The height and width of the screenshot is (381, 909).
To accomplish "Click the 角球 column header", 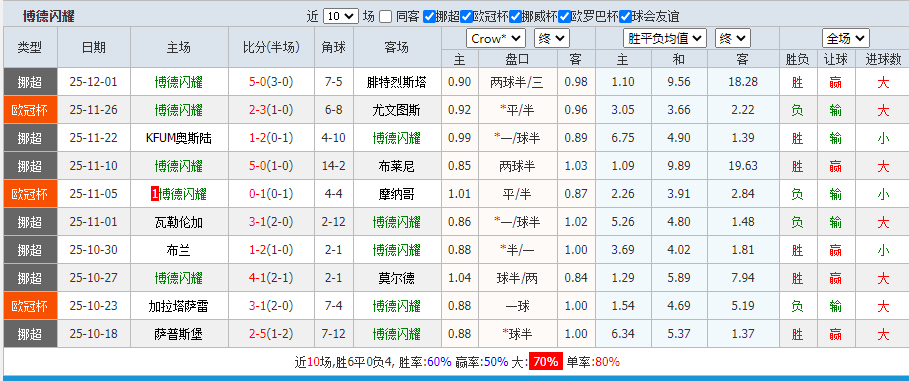I will coord(334,47).
